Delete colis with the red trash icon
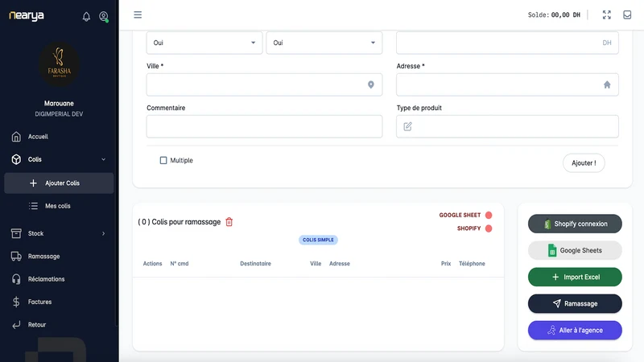644x362 pixels. point(229,222)
